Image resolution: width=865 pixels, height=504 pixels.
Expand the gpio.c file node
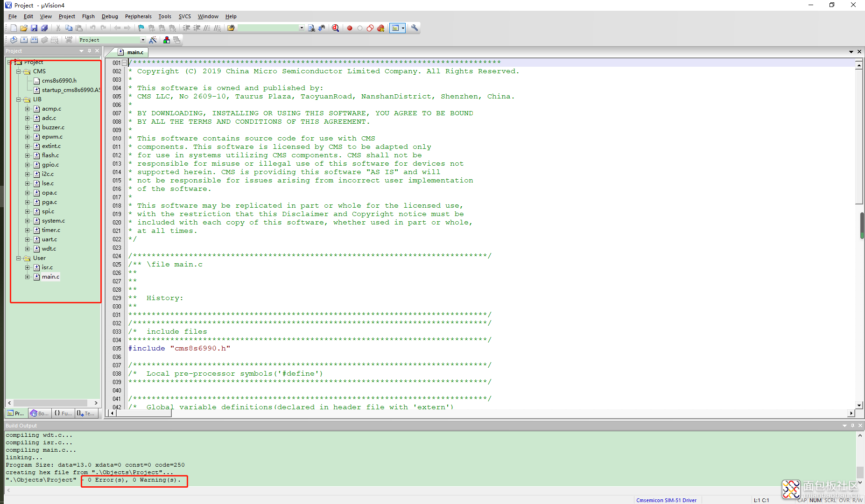point(28,165)
